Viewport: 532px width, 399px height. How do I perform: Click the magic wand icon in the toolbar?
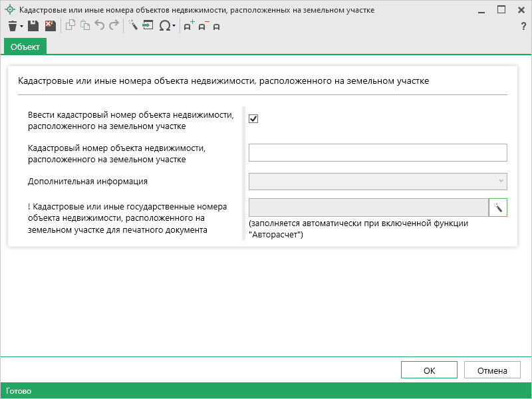(x=132, y=26)
